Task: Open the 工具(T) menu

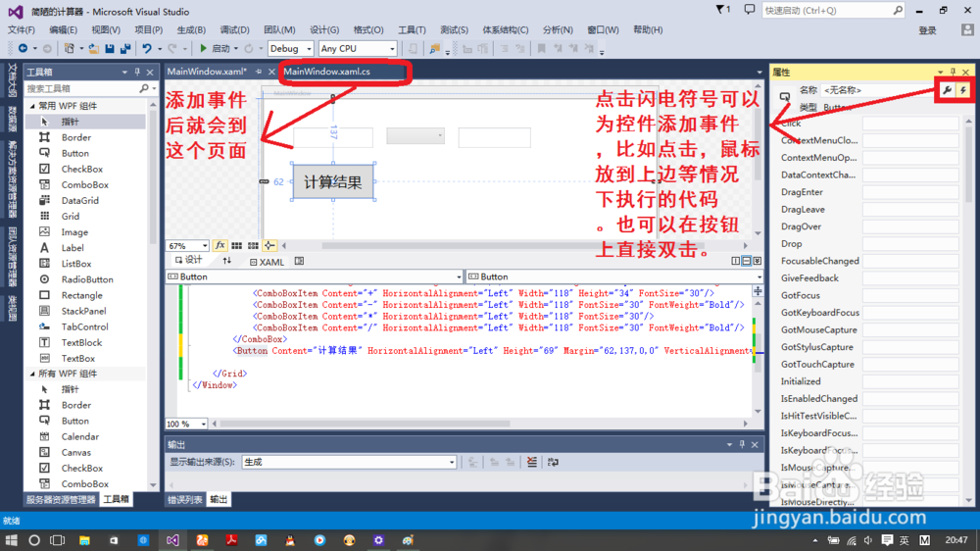Action: pos(412,29)
